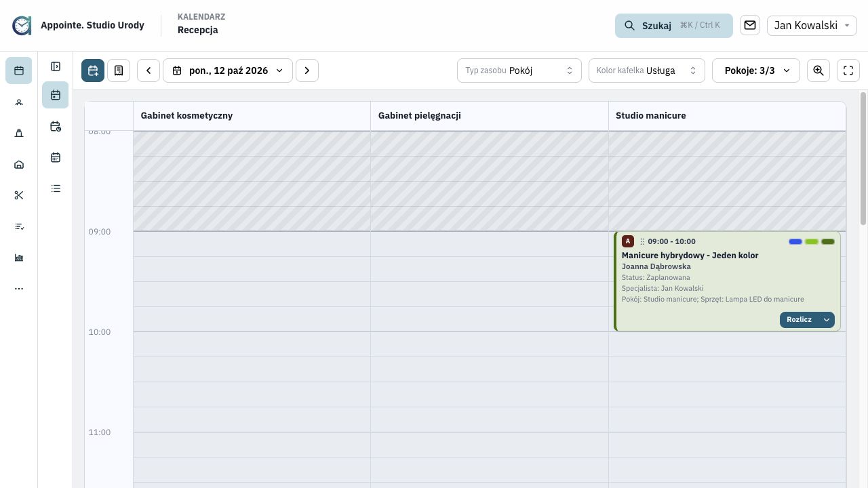Select the month grid calendar icon
Image resolution: width=868 pixels, height=488 pixels.
point(56,157)
